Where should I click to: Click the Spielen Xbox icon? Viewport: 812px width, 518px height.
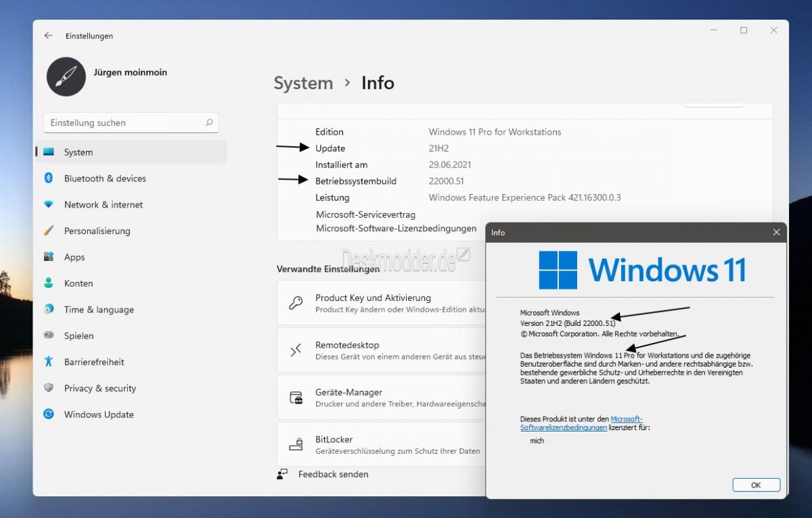pos(49,335)
